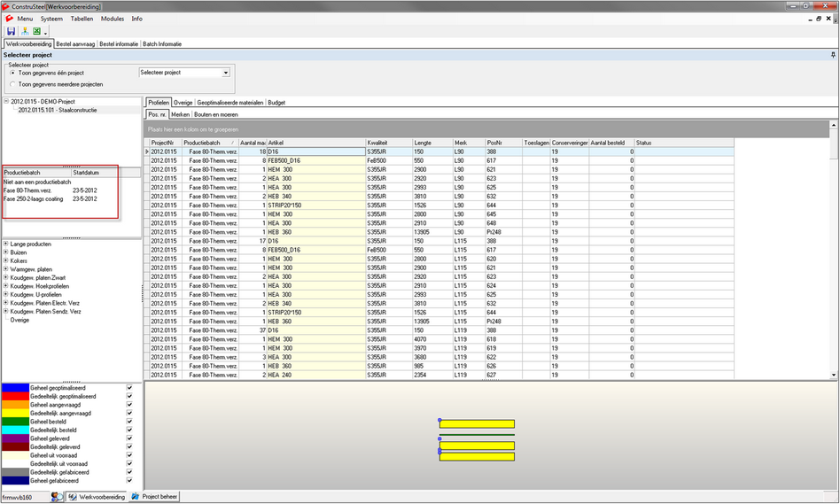Screen dimensions: 840x504
Task: Click the red Gedeeltelijk geoptimaliseerd color swatch
Action: click(16, 396)
